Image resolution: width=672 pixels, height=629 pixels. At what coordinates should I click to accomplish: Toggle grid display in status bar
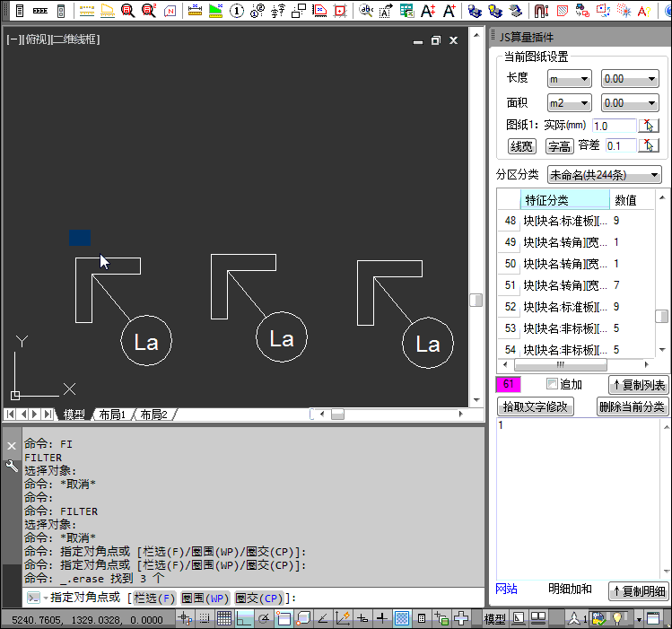(224, 618)
